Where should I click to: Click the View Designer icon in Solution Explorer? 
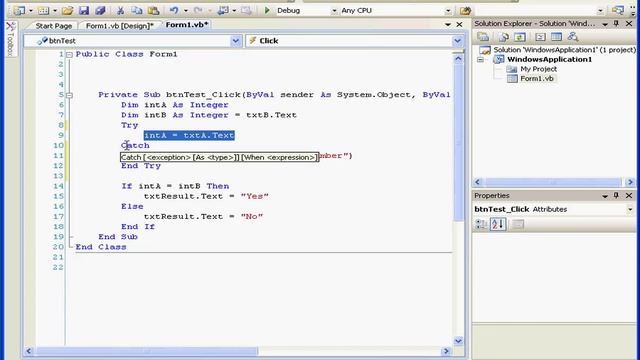556,37
